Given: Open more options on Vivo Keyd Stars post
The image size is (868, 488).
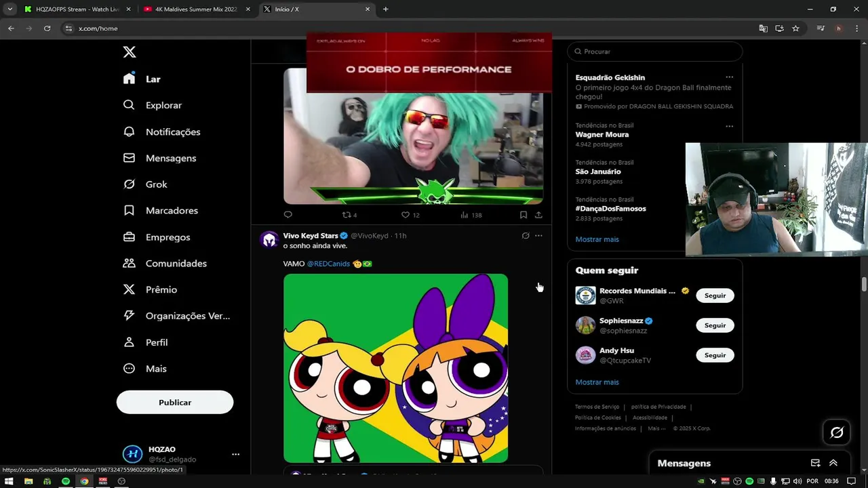Looking at the screenshot, I should [x=538, y=236].
